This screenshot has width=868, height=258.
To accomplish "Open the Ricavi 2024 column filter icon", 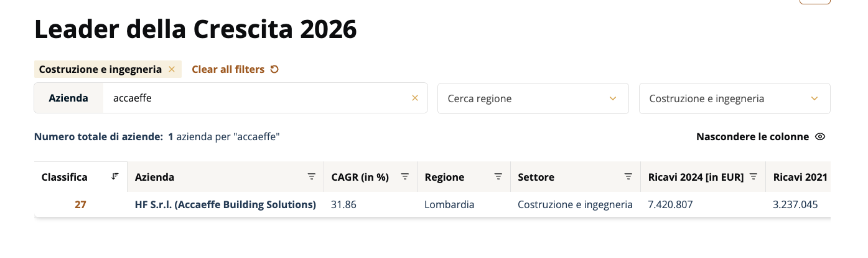I will [753, 177].
